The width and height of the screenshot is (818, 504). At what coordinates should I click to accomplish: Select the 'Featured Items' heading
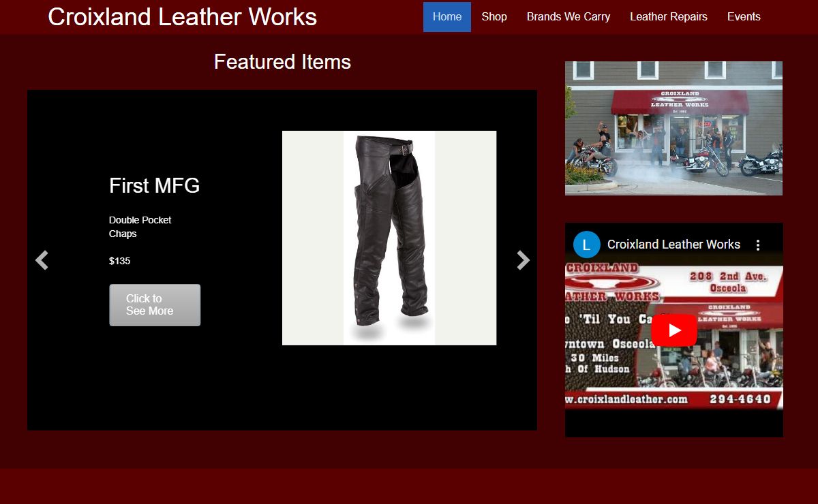tap(282, 62)
